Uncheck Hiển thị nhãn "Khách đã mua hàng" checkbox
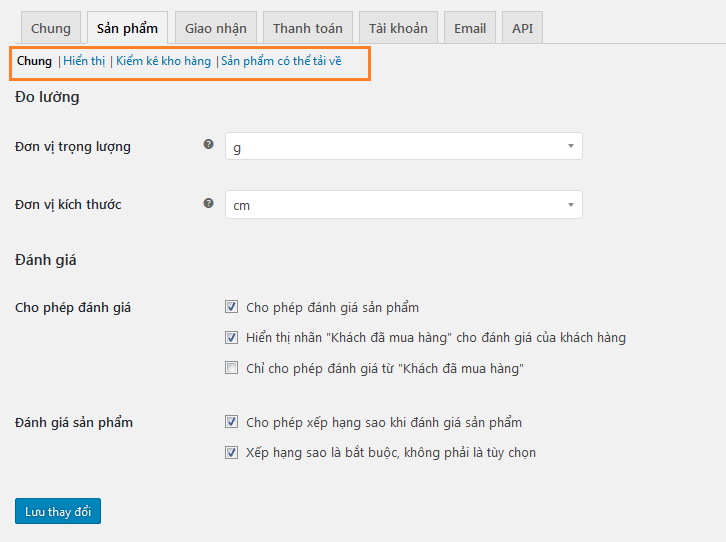 tap(232, 337)
